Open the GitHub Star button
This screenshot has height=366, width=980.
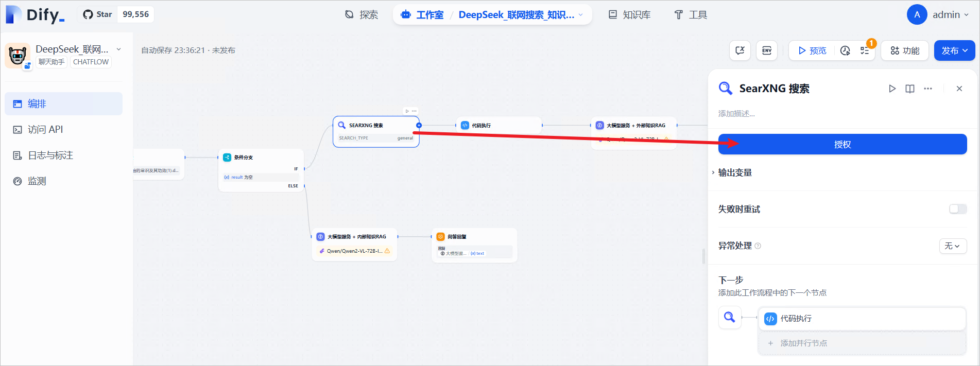pyautogui.click(x=98, y=14)
